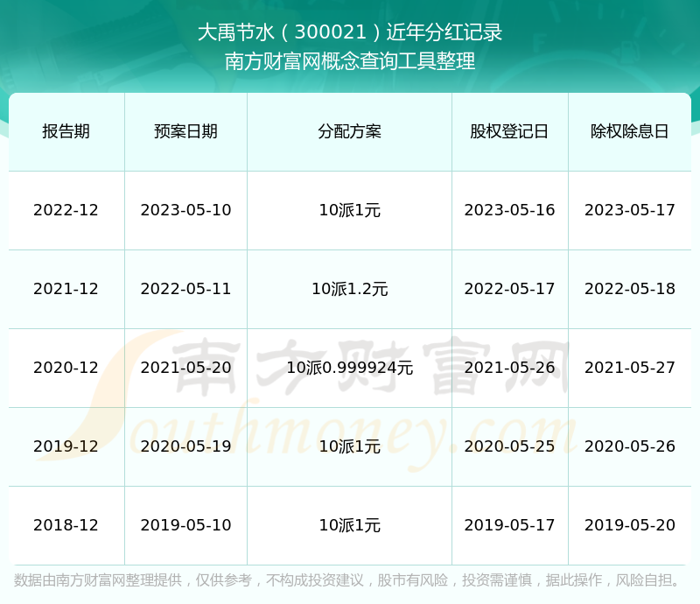Click the 2019-05-17 registration date cell

coord(509,525)
